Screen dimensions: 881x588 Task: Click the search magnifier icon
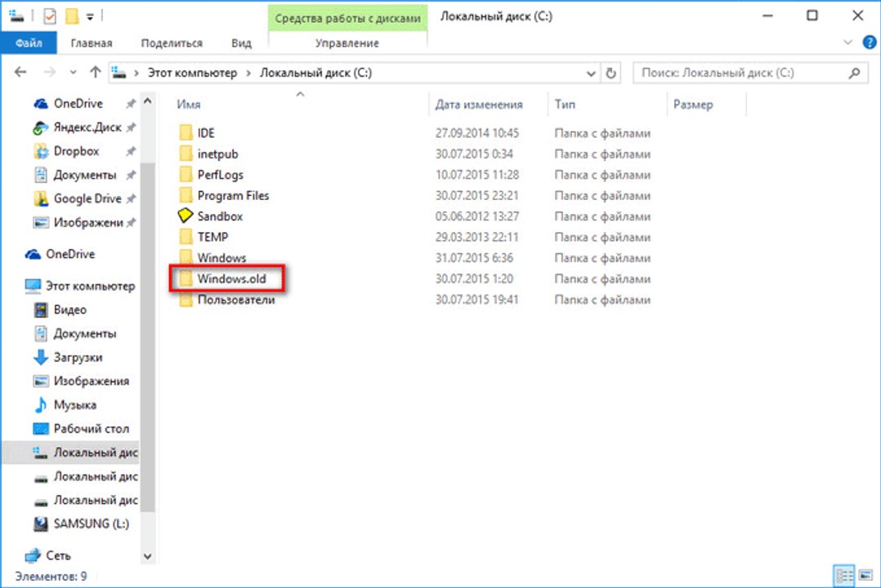point(855,73)
